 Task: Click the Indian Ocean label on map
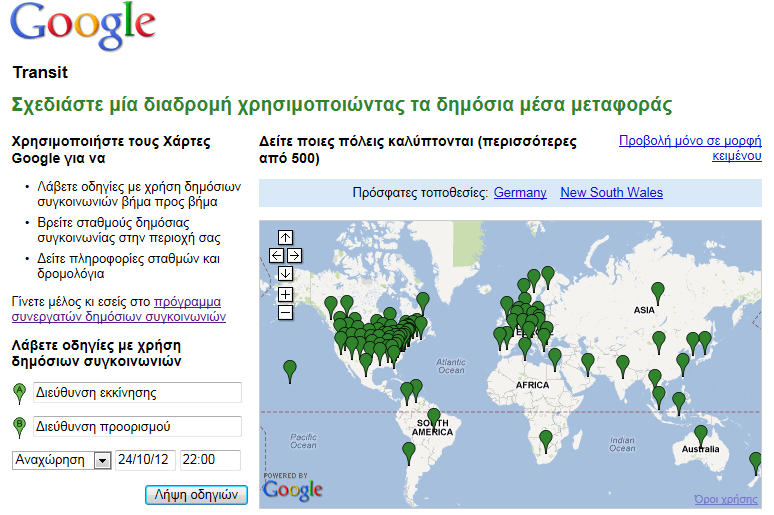[x=622, y=444]
